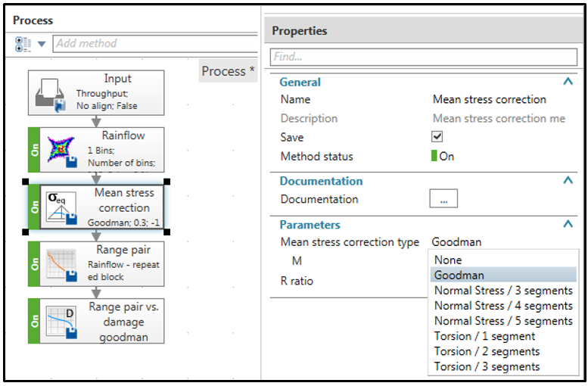The width and height of the screenshot is (588, 386).
Task: Click the Find search field in Properties
Action: 423,57
